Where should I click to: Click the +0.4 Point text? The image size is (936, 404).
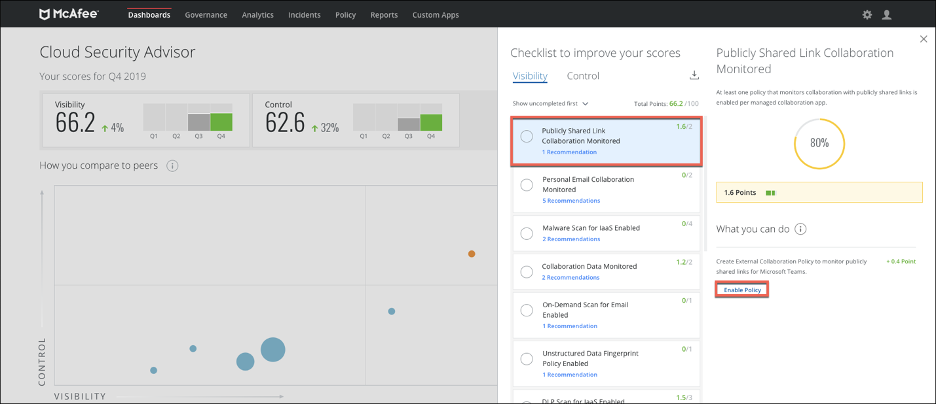(901, 261)
